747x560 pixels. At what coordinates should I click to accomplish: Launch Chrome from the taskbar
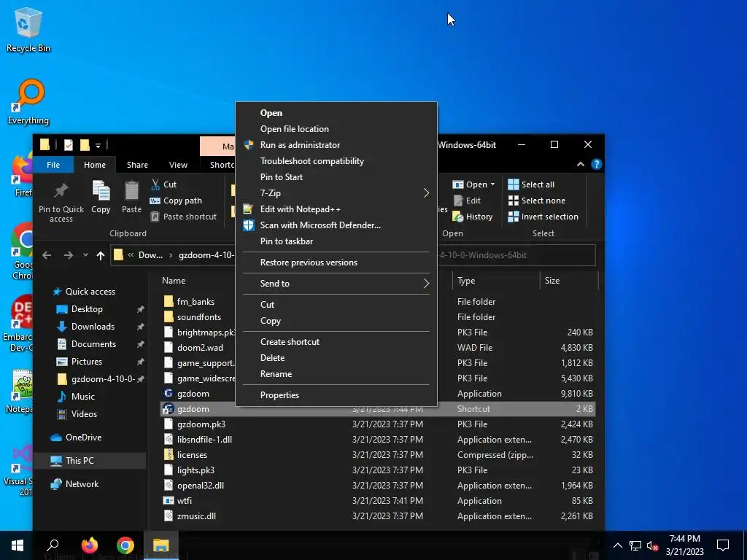tap(125, 545)
